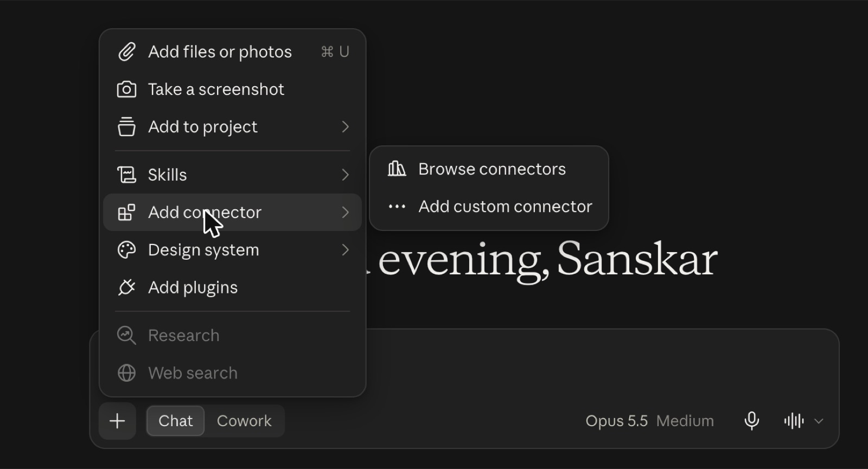The image size is (868, 469).
Task: Click the Research label
Action: (x=184, y=336)
